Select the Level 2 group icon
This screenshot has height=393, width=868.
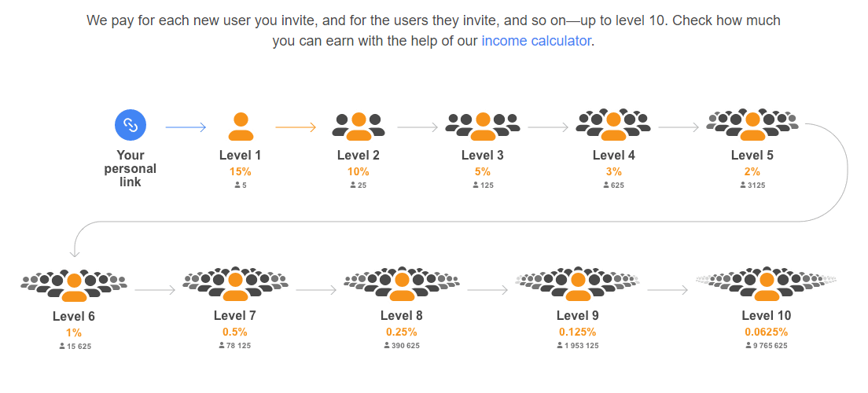coord(359,127)
